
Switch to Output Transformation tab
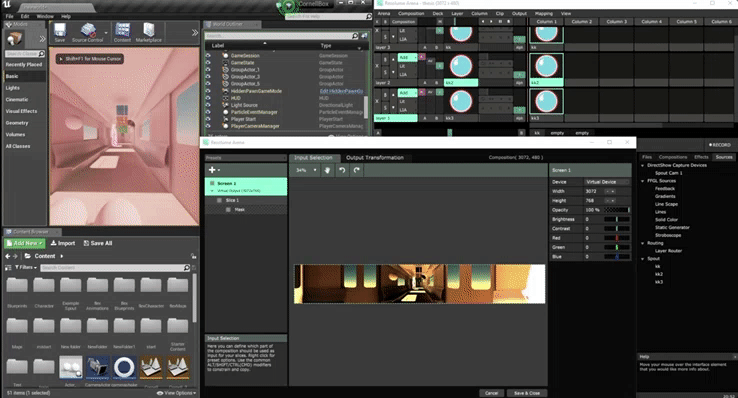pos(375,158)
